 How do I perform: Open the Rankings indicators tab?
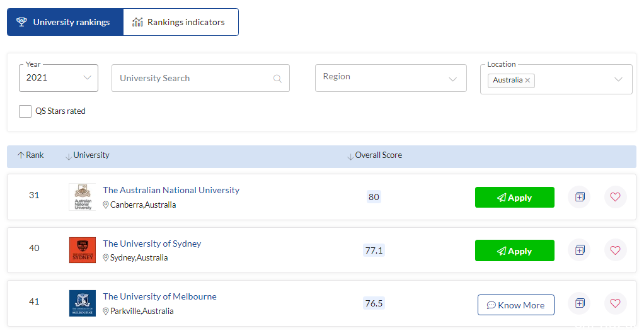pos(181,22)
